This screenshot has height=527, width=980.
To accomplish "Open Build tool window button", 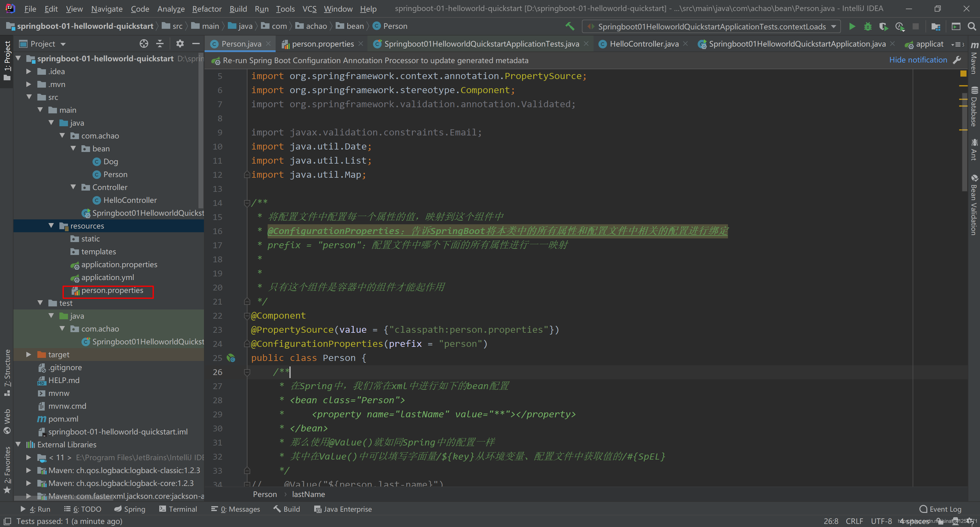I will (x=287, y=509).
